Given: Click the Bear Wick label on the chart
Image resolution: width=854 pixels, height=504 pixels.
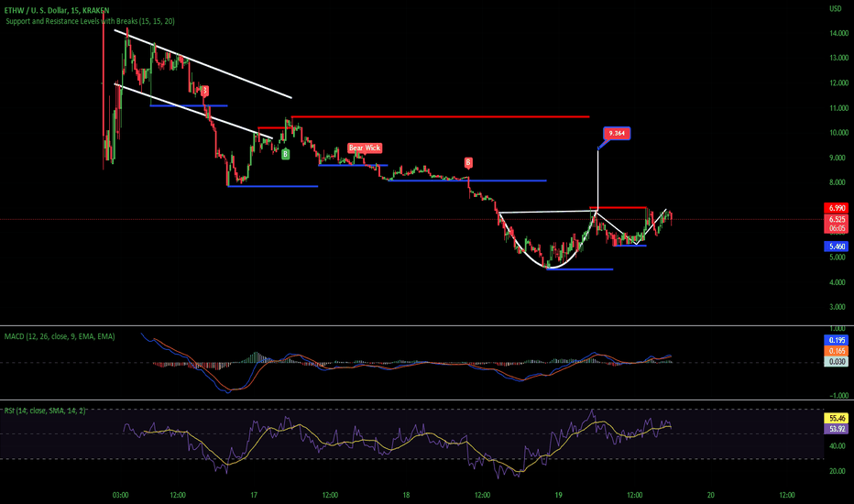Looking at the screenshot, I should click(x=365, y=148).
